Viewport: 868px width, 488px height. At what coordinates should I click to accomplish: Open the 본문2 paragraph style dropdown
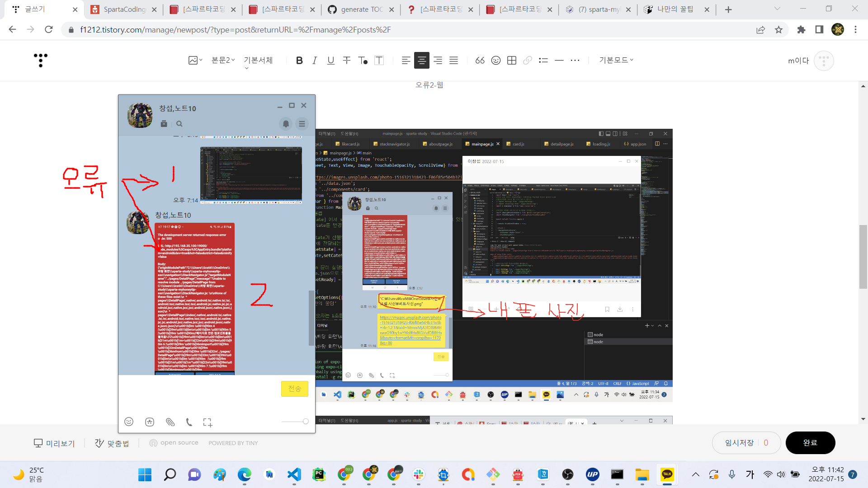tap(223, 60)
